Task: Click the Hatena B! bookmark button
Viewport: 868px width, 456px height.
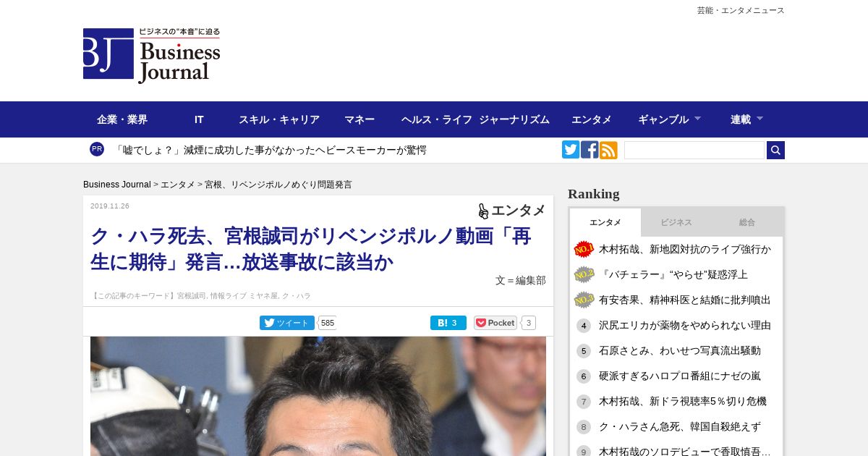Action: pos(448,323)
